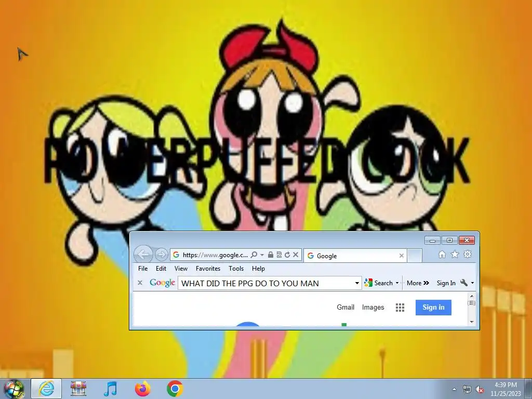Open the Gmail link
Screen dimensions: 532x399
(x=345, y=307)
